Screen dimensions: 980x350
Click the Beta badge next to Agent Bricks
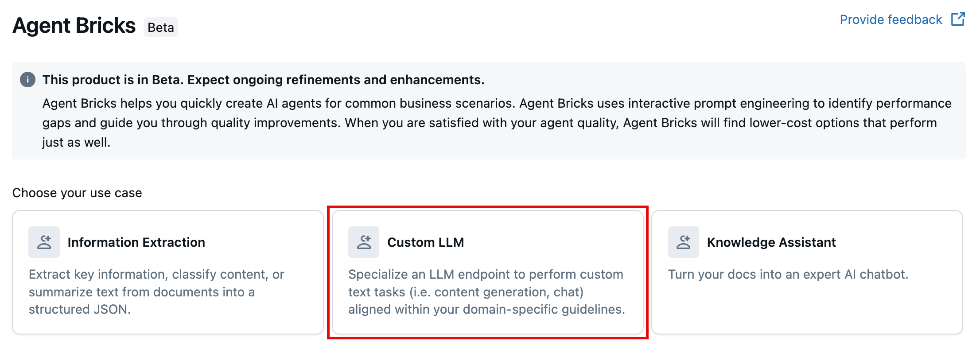(161, 27)
